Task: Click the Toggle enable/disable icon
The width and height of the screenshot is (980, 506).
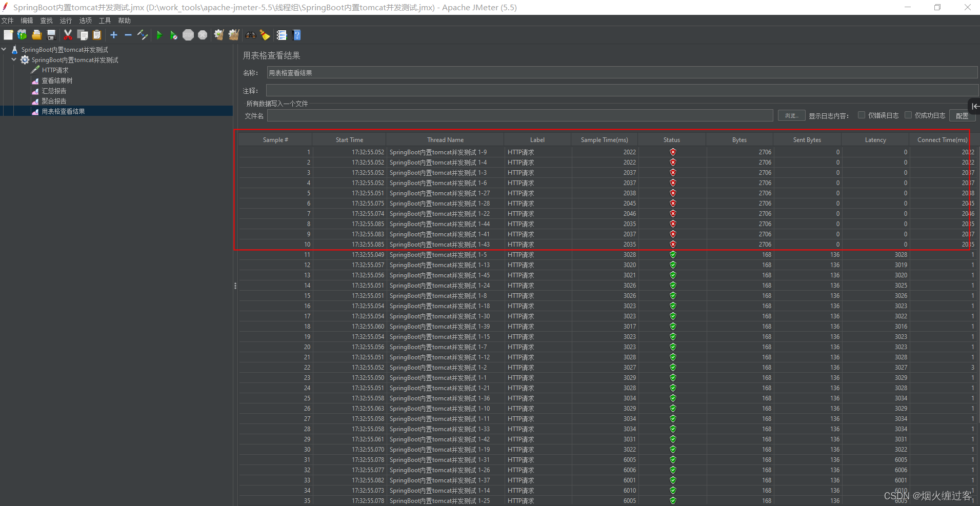Action: coord(143,35)
